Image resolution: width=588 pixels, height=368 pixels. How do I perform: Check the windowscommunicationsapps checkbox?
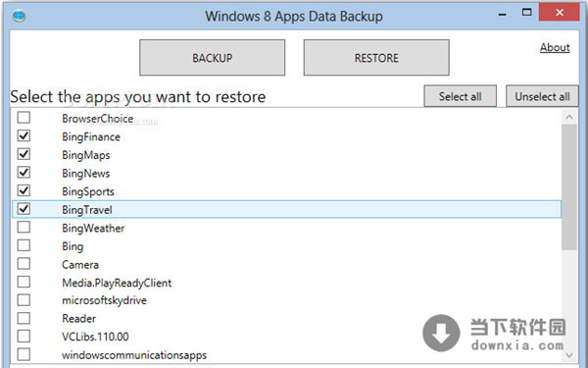coord(24,354)
